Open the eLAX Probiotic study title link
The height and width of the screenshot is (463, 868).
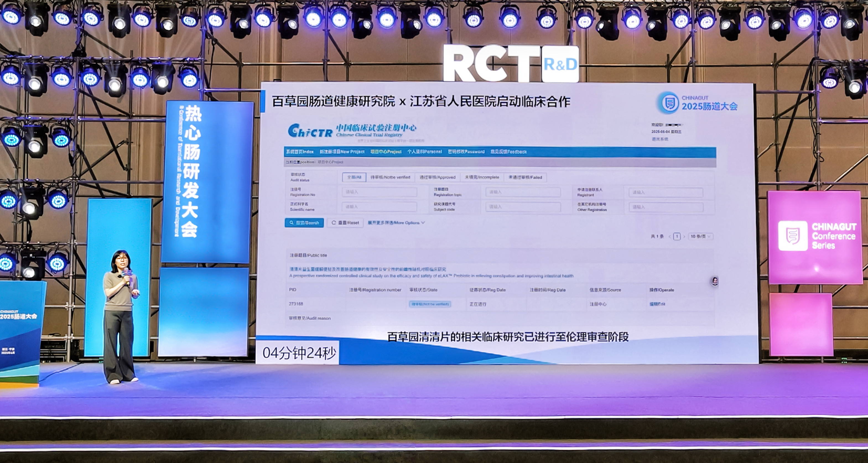tap(367, 269)
